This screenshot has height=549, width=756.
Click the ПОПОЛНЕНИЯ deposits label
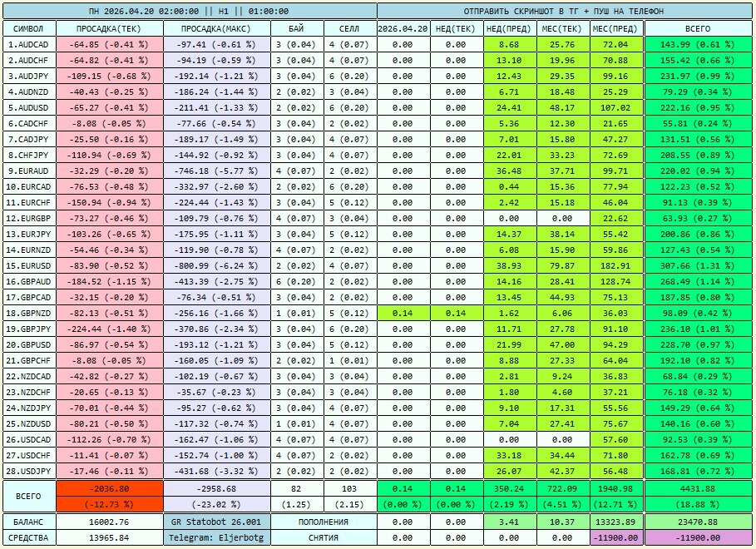[324, 522]
